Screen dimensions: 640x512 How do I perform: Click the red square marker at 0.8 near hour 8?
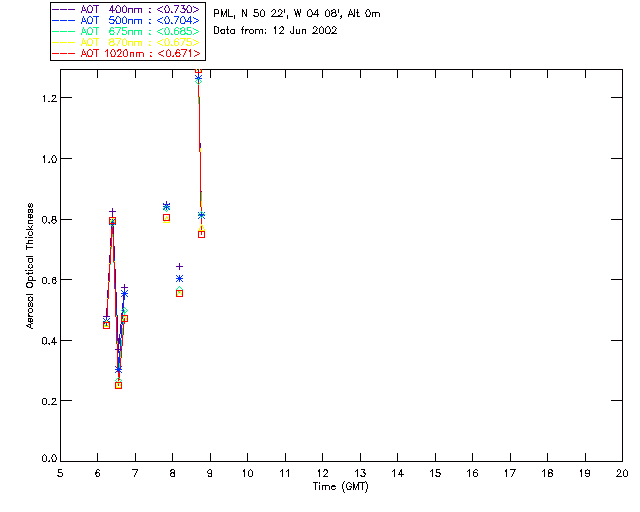pyautogui.click(x=166, y=218)
